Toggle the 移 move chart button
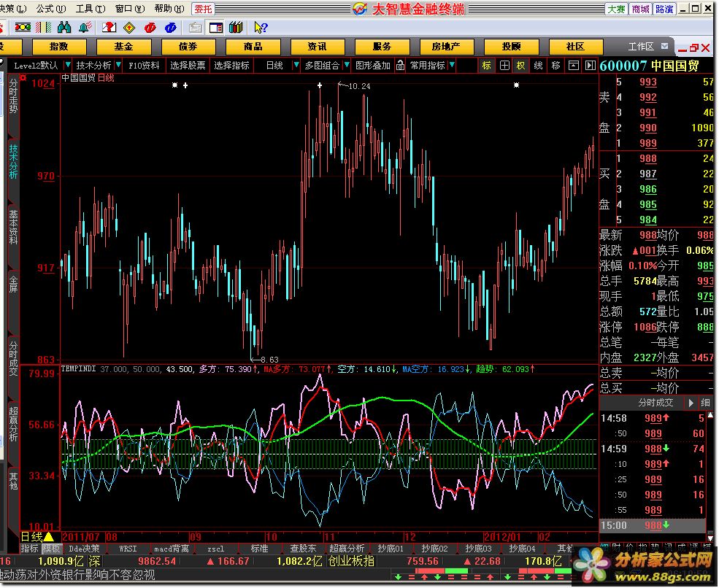The height and width of the screenshot is (588, 719). tap(555, 66)
